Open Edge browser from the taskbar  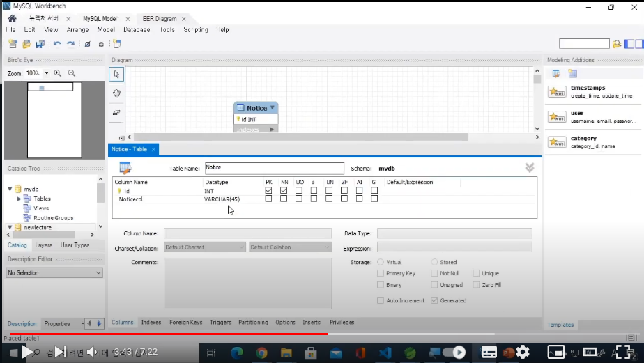[237, 353]
